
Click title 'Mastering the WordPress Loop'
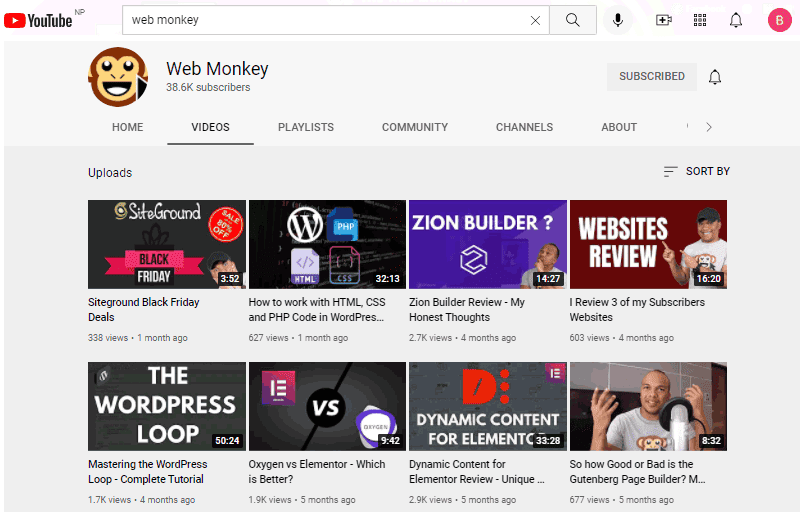tap(147, 472)
